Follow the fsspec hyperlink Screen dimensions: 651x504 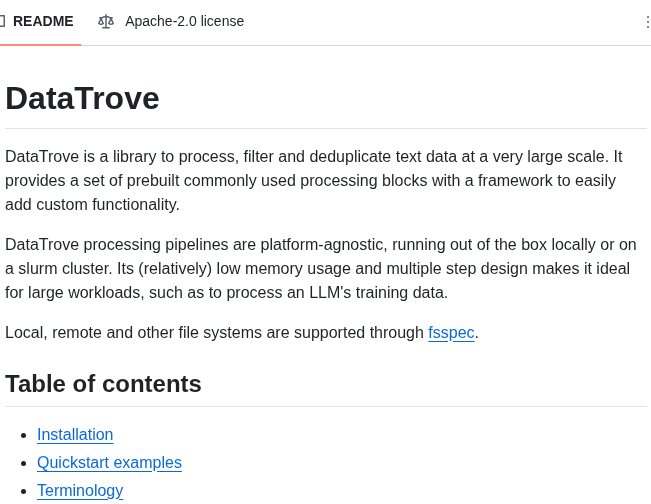(x=451, y=332)
